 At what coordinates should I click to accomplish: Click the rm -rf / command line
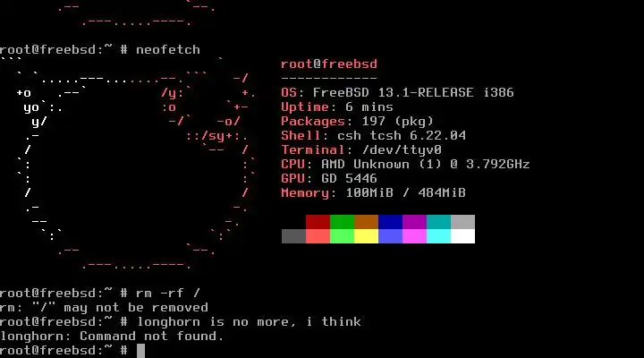click(x=100, y=293)
